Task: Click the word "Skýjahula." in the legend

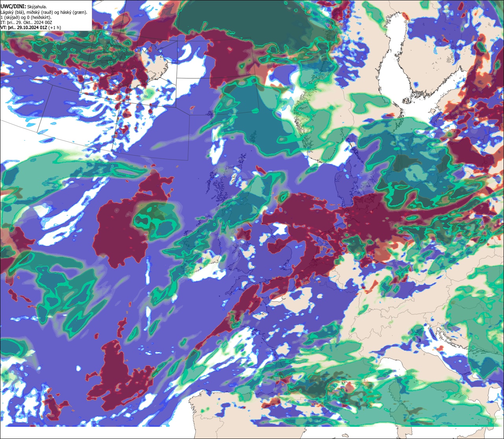Action: pyautogui.click(x=37, y=7)
